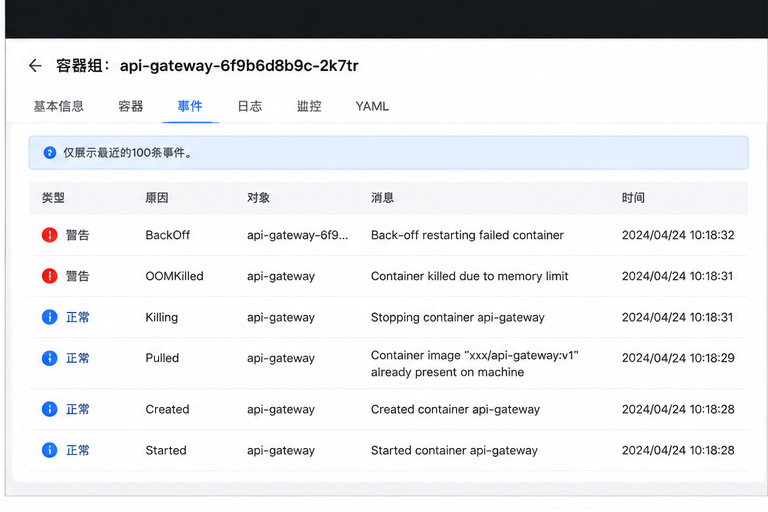Click message Started container api-gateway
The image size is (768, 512).
coord(454,450)
